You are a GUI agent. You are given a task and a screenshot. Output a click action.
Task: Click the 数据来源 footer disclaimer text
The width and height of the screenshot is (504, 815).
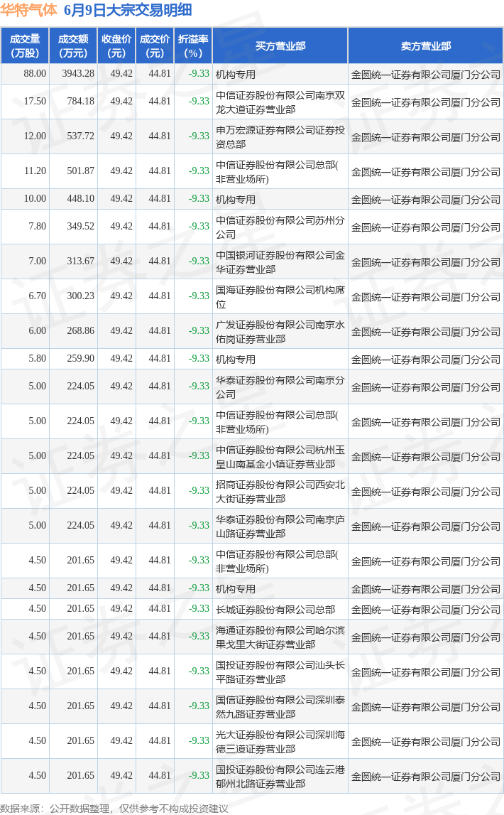tap(114, 809)
